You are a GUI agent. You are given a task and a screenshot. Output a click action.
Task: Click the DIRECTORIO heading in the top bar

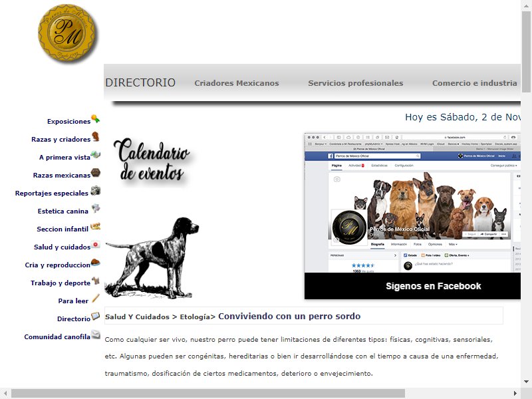(140, 82)
